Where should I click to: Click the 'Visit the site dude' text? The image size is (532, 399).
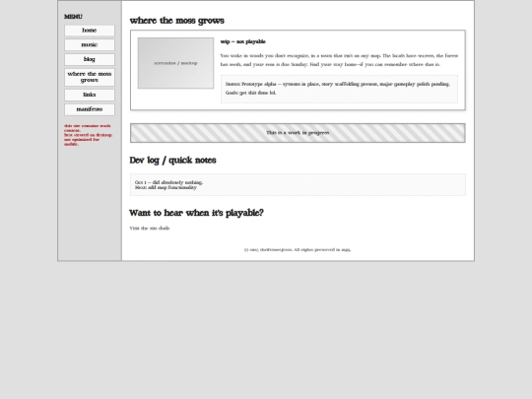pos(150,229)
